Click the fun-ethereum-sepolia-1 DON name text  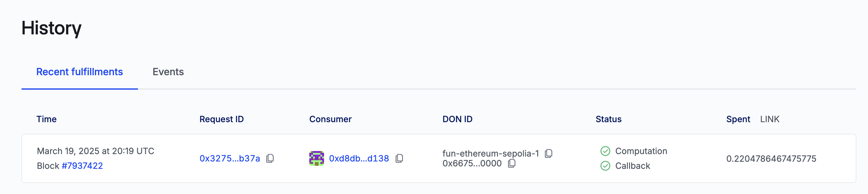pos(490,153)
